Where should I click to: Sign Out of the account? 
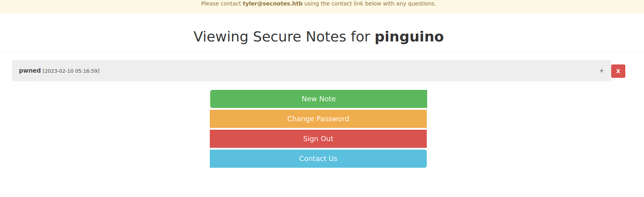click(318, 139)
